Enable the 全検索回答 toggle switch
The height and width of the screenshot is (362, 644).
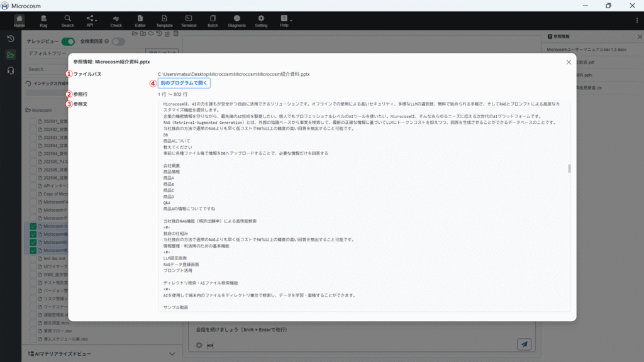118,41
